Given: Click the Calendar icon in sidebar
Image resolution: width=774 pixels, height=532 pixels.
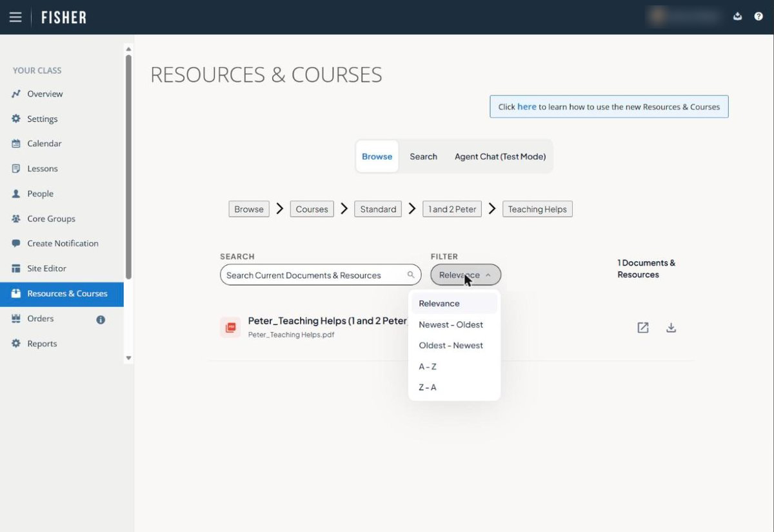Looking at the screenshot, I should pos(16,144).
